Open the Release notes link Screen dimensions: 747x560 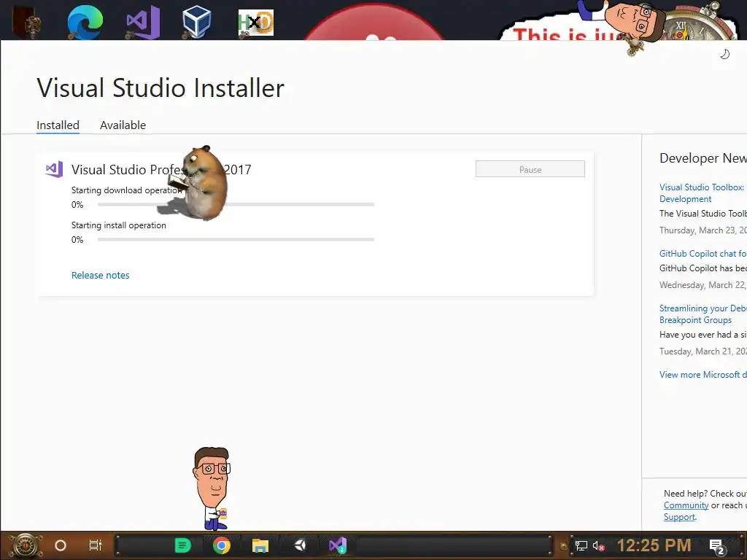coord(101,275)
